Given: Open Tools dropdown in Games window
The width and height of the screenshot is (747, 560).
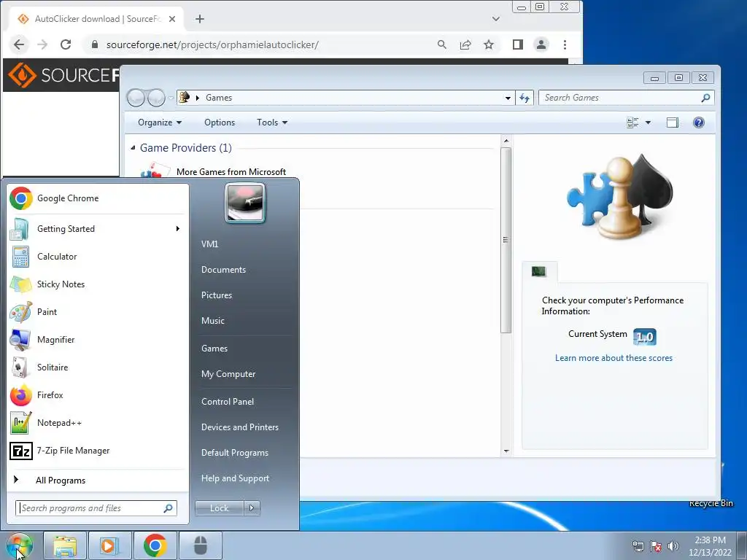Looking at the screenshot, I should click(x=272, y=122).
